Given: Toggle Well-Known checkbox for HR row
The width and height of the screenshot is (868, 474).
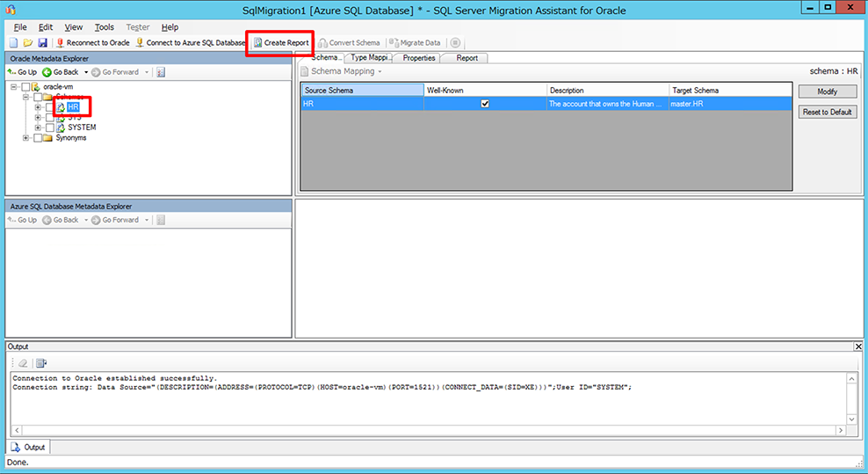Looking at the screenshot, I should click(x=485, y=104).
